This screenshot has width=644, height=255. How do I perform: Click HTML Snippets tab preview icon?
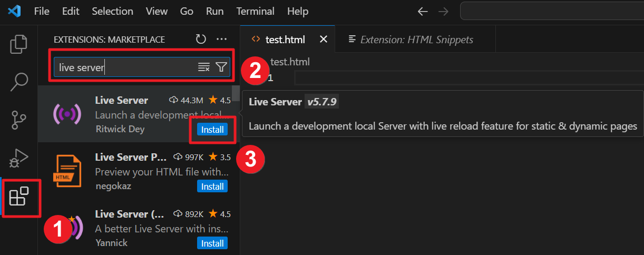[x=352, y=39]
